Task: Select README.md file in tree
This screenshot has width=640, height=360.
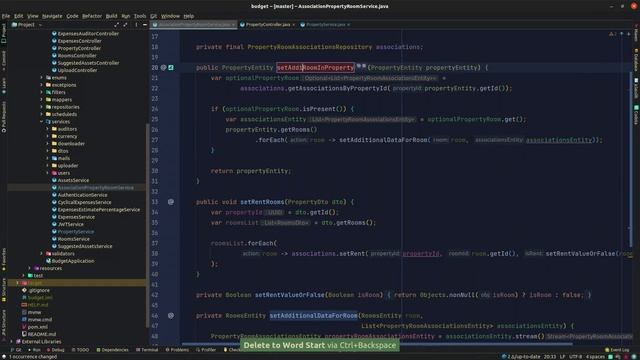Action: click(39, 334)
